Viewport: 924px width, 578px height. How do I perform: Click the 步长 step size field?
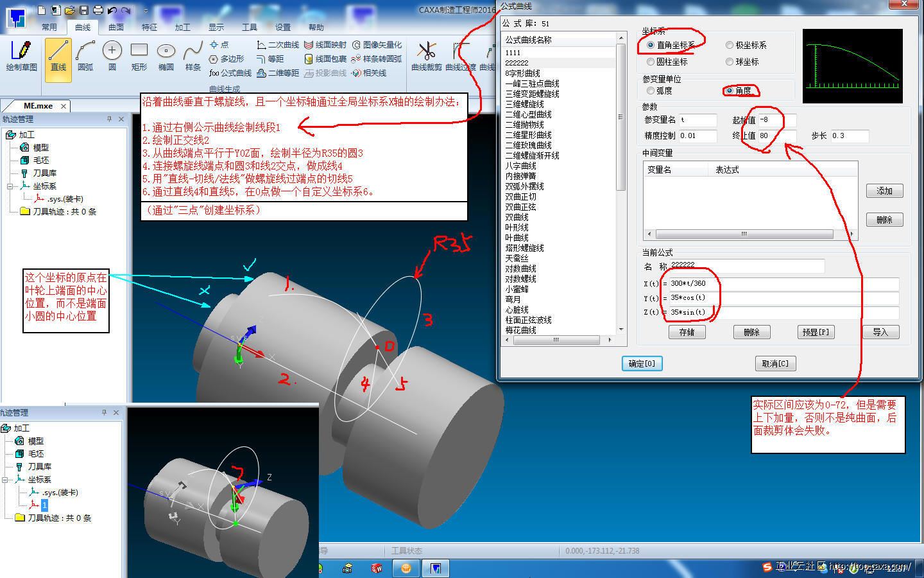click(x=850, y=136)
